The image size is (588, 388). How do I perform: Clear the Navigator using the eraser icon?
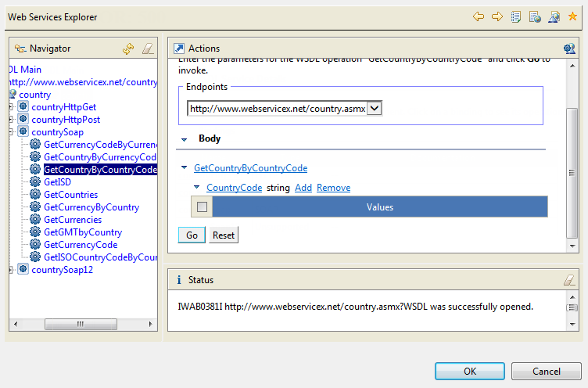coord(148,48)
